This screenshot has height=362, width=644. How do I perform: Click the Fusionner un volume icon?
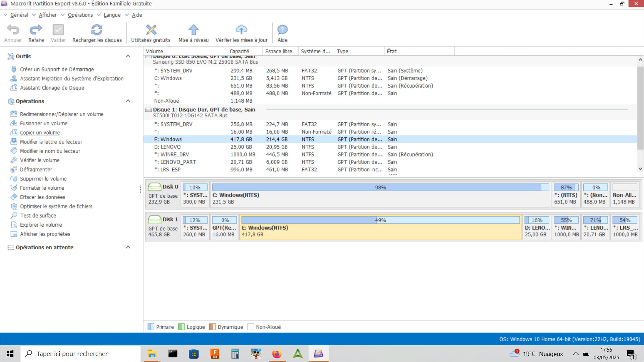pyautogui.click(x=14, y=123)
